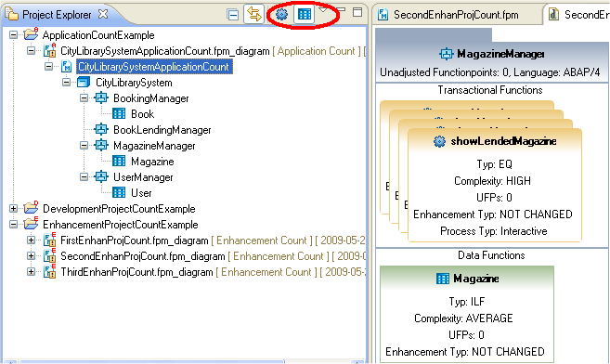Collapse the UserManager node
Screen dimensions: 610x364
coord(84,177)
